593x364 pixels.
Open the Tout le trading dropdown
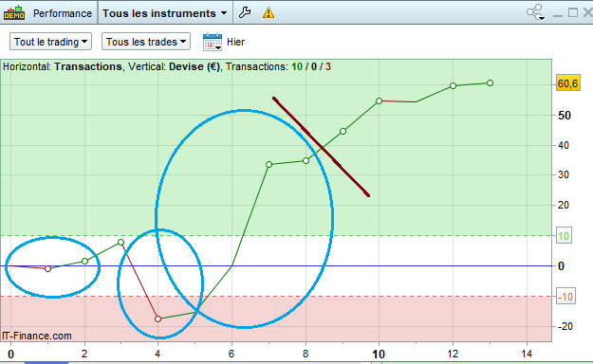(50, 42)
